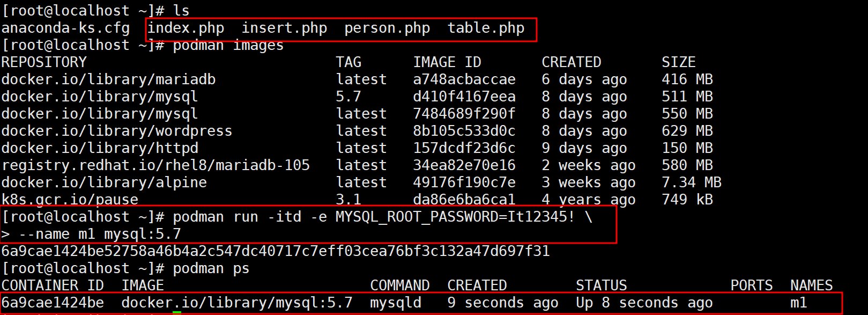The image size is (868, 315).
Task: Click image ID 7484689f290f
Action: (x=464, y=114)
